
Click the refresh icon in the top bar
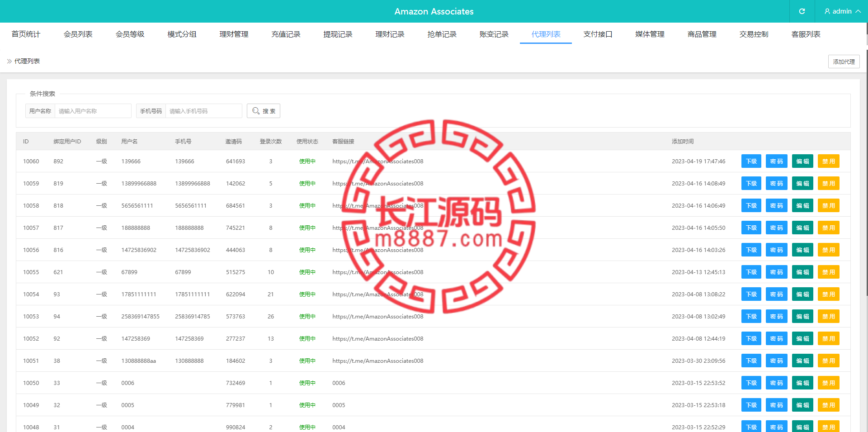pyautogui.click(x=802, y=11)
